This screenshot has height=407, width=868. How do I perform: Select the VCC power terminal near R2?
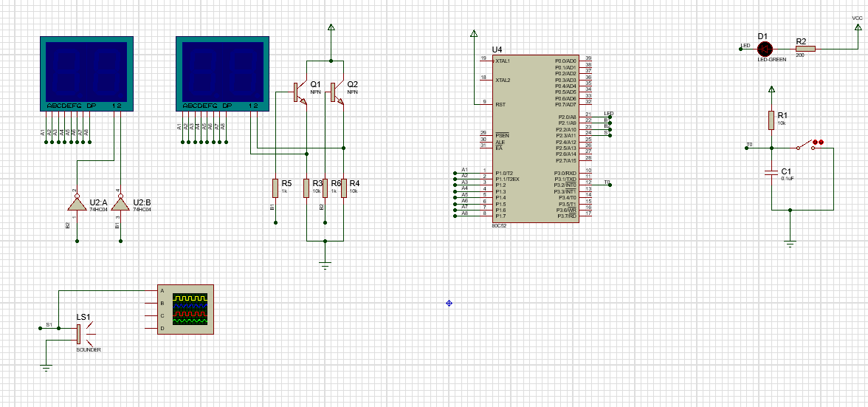point(858,27)
